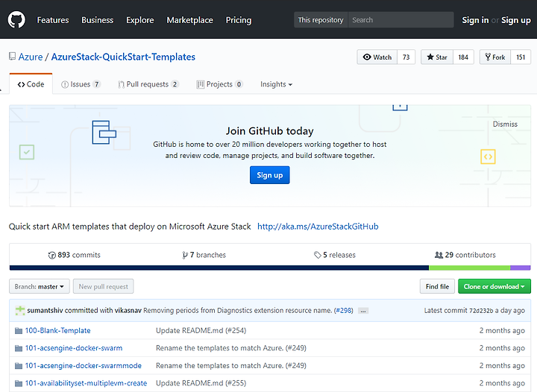
Task: Click Sign in in the header
Action: coord(475,20)
